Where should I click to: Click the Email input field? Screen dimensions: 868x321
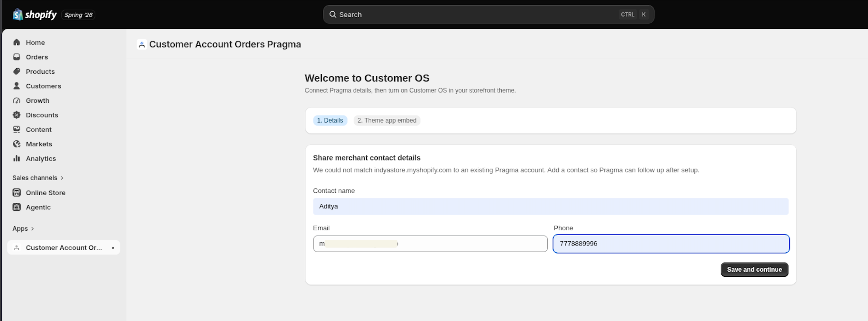click(430, 244)
